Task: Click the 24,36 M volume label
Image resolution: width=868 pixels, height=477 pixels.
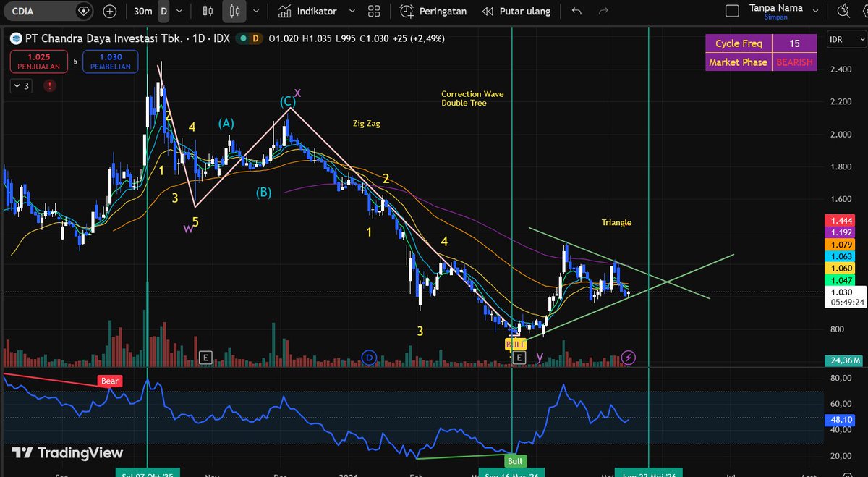Action: [x=843, y=360]
